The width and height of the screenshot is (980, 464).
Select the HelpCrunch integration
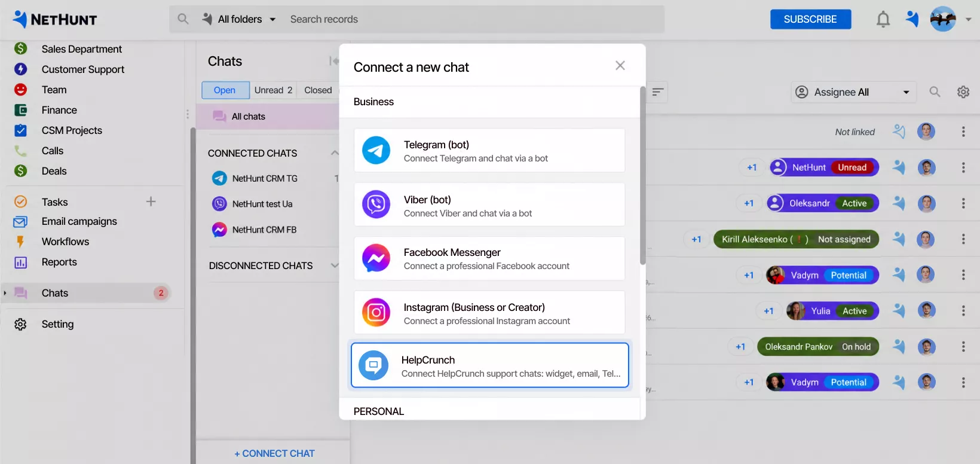489,365
